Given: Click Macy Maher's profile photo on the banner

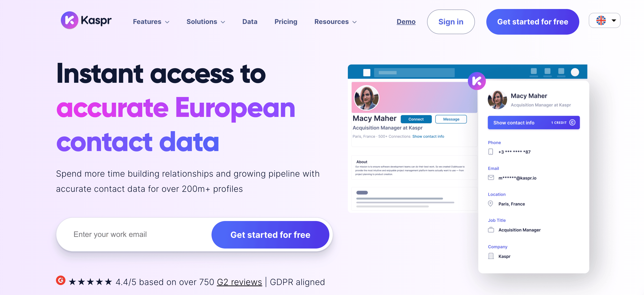Looking at the screenshot, I should click(367, 98).
